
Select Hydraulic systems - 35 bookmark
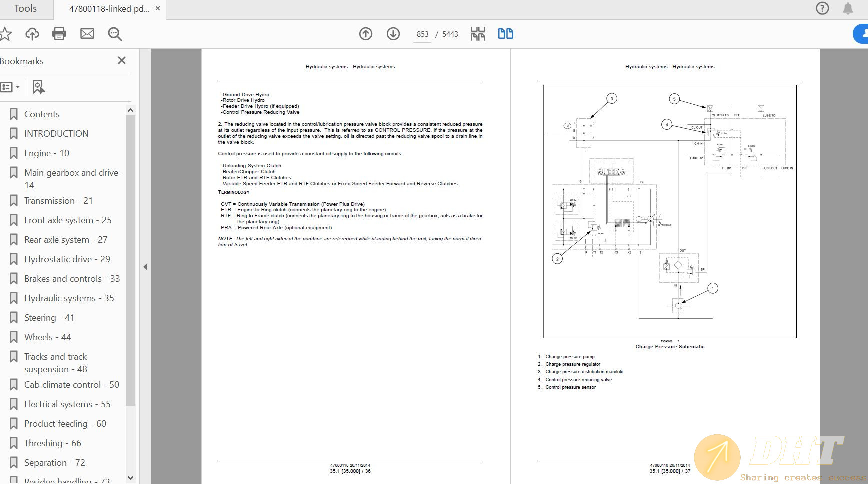tap(69, 298)
